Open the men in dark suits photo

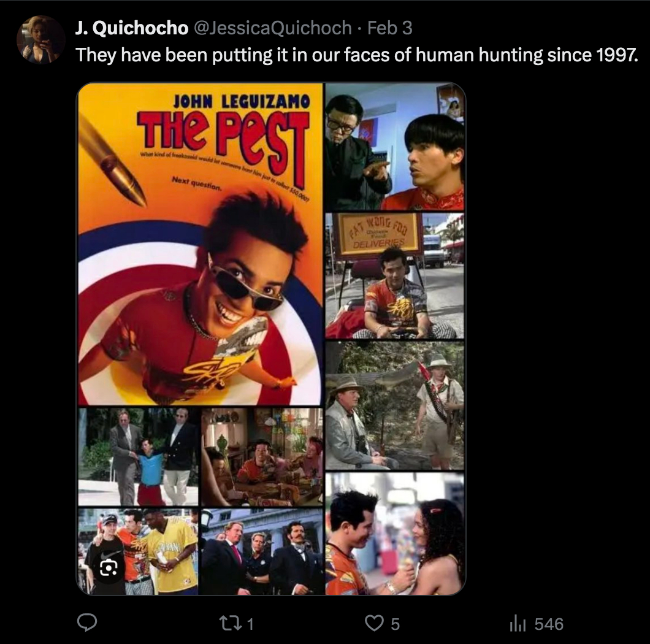point(262,551)
